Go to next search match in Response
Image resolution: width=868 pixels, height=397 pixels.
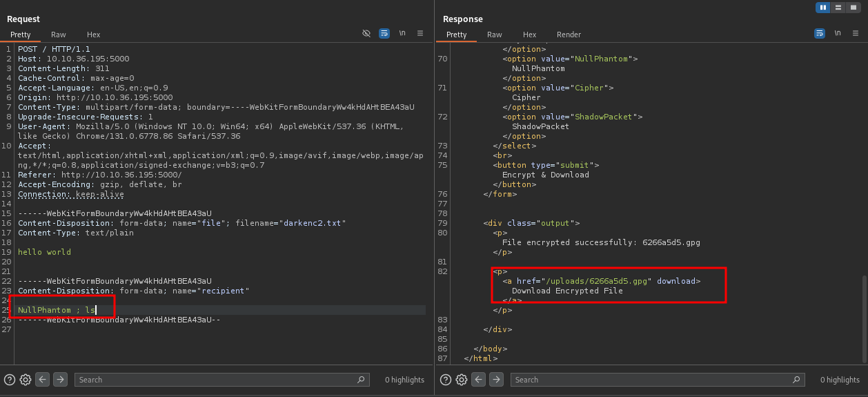tap(497, 380)
